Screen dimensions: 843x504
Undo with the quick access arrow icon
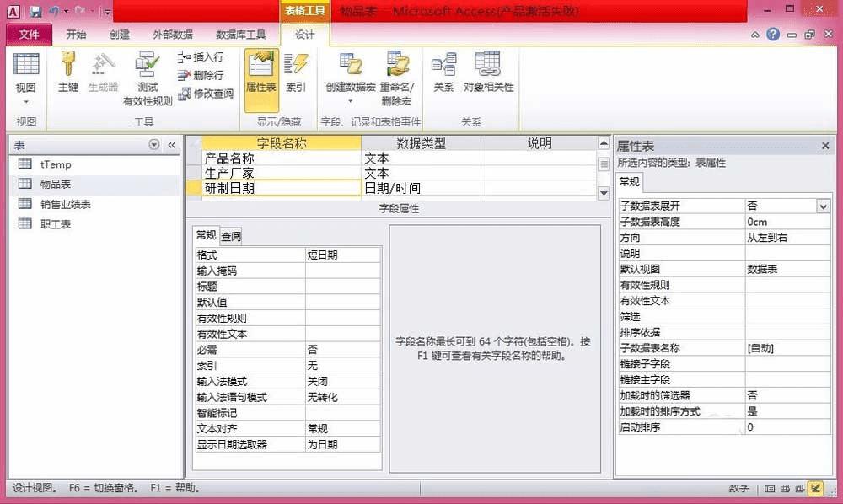[x=54, y=11]
